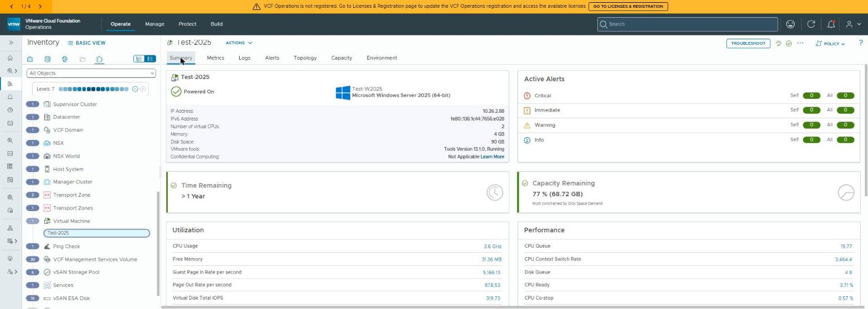Click the VMware logo

[14, 24]
